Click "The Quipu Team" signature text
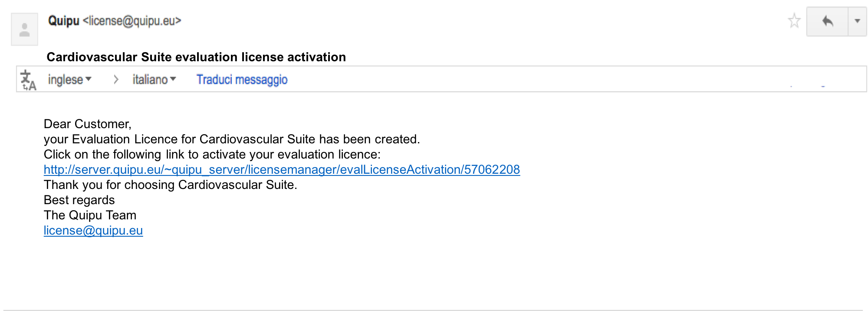868x311 pixels. [90, 215]
